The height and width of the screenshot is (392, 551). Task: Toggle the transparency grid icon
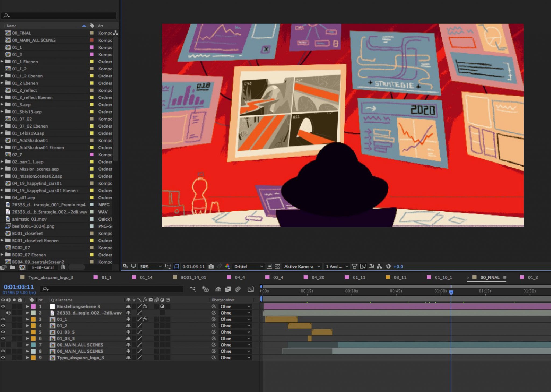[x=278, y=266]
